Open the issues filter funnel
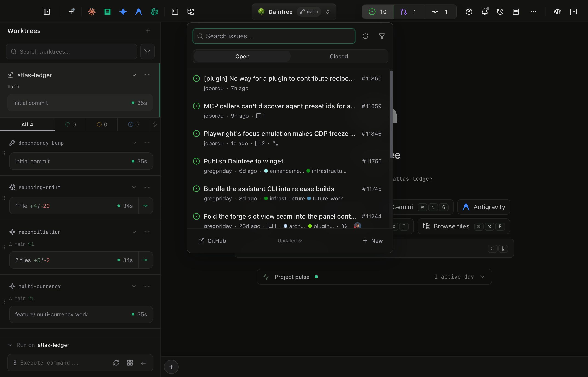This screenshot has width=588, height=377. [x=382, y=36]
